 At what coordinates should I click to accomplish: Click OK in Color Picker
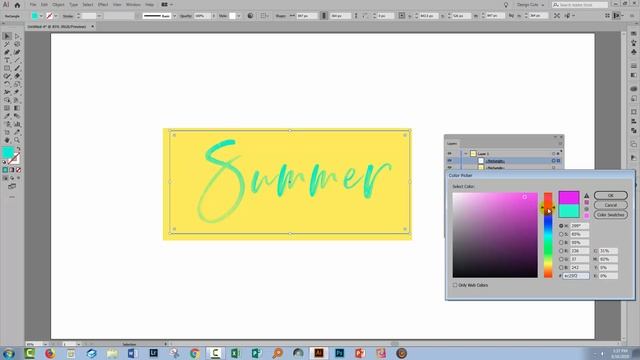[611, 196]
